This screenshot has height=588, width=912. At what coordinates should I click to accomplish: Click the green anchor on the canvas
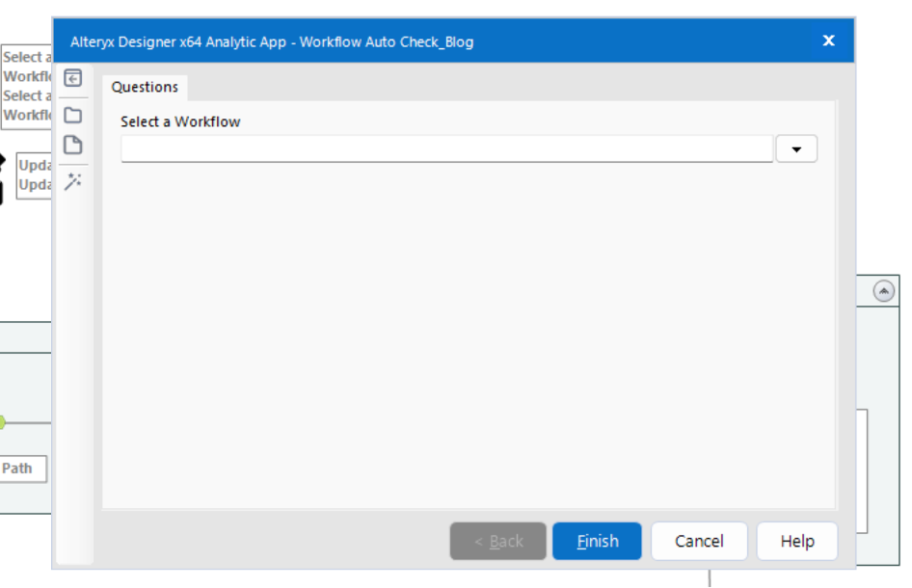click(x=2, y=422)
